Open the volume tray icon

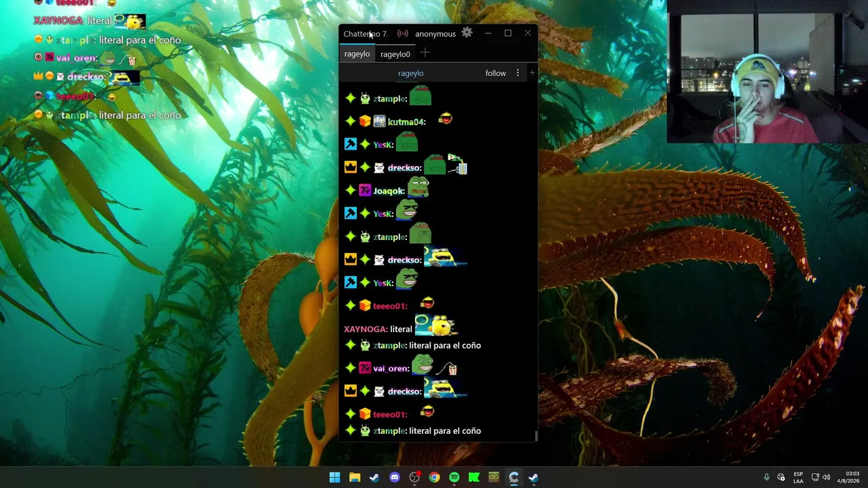click(x=826, y=477)
